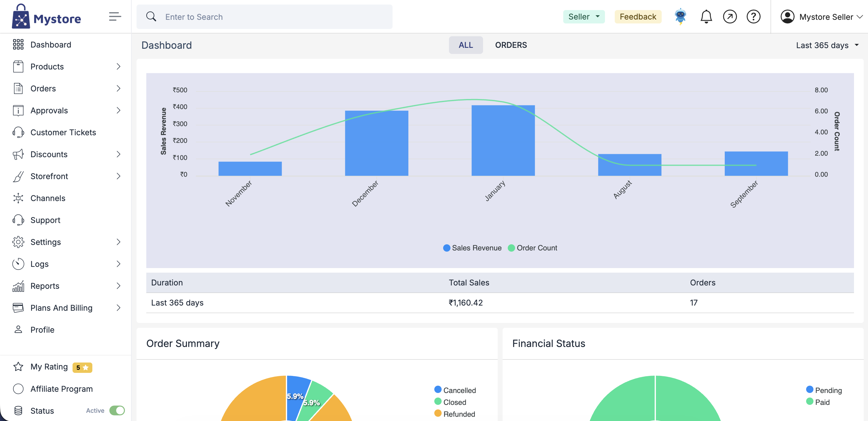
Task: Click the notification bell icon
Action: (706, 17)
